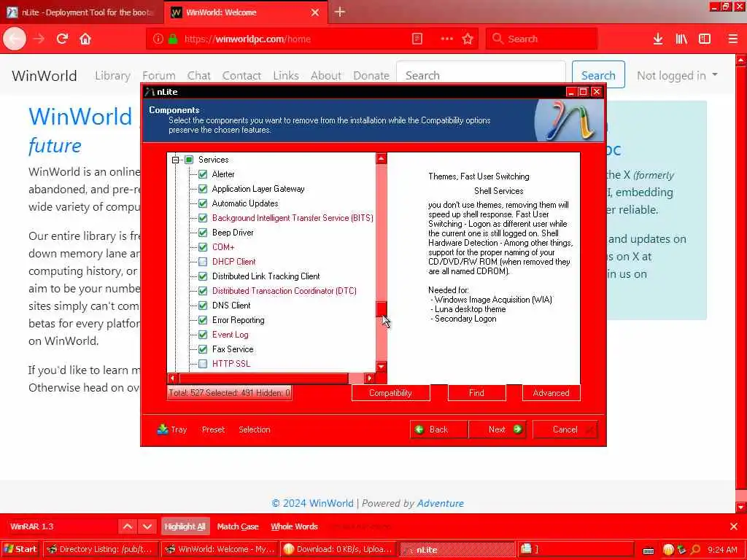Open the Forum link in WinWorld navbar
Viewport: 747px width, 560px height.
click(158, 75)
